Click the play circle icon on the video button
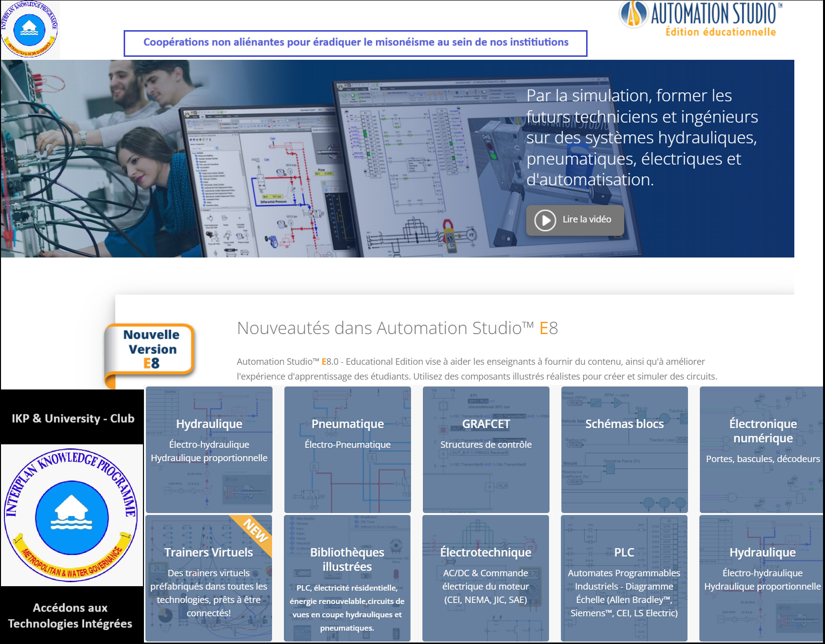Image resolution: width=825 pixels, height=644 pixels. pos(545,220)
